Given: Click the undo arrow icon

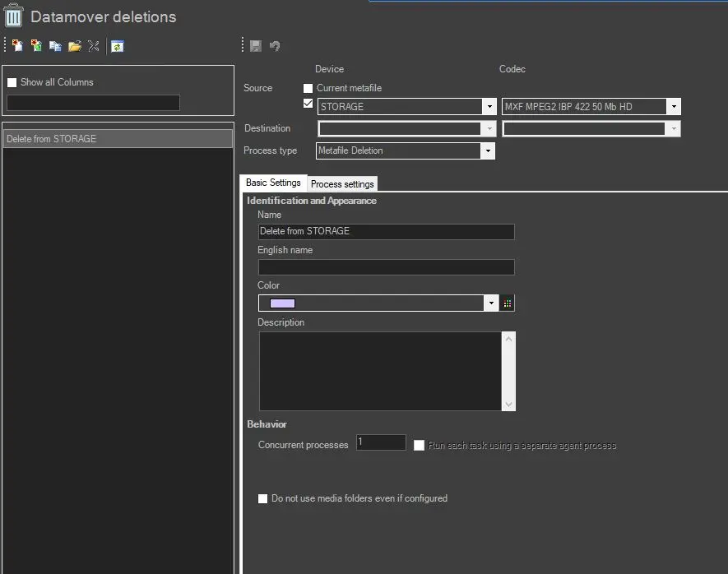Looking at the screenshot, I should pyautogui.click(x=275, y=46).
